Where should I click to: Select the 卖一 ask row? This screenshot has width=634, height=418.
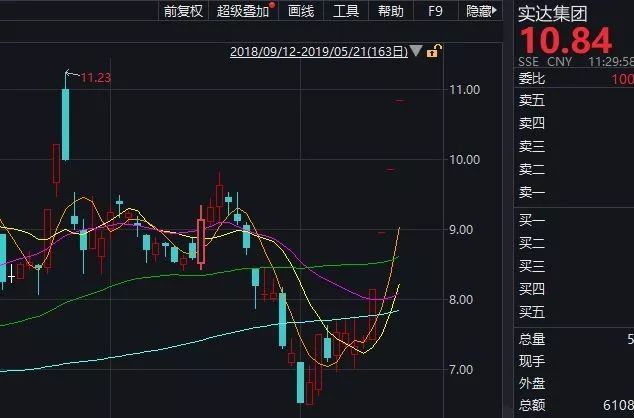[x=574, y=192]
